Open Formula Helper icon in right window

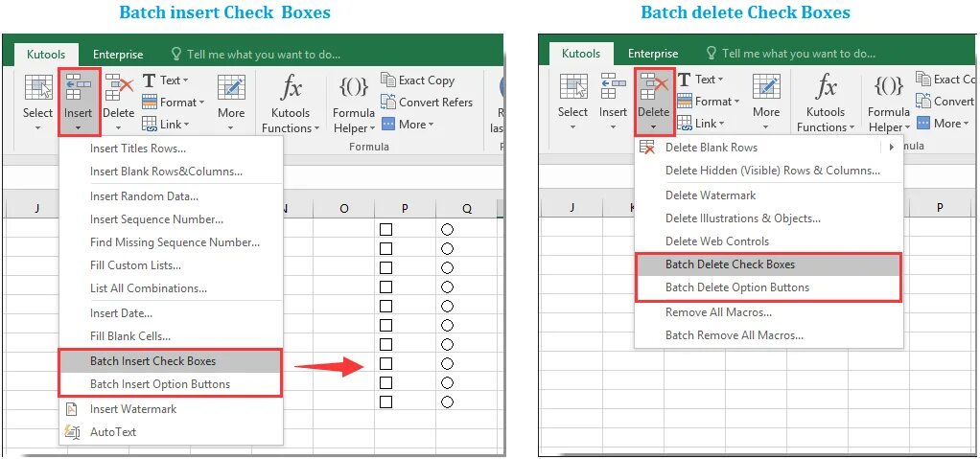point(888,85)
